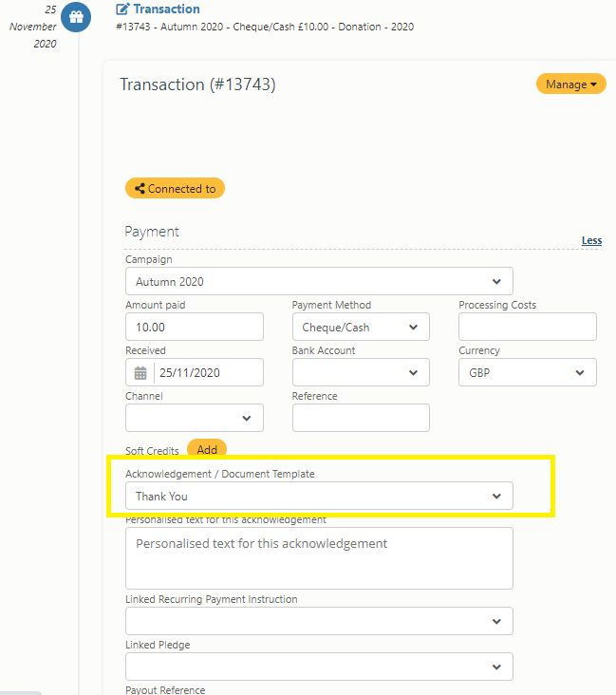The width and height of the screenshot is (616, 695).
Task: Open the Transaction heading link
Action: pyautogui.click(x=167, y=9)
